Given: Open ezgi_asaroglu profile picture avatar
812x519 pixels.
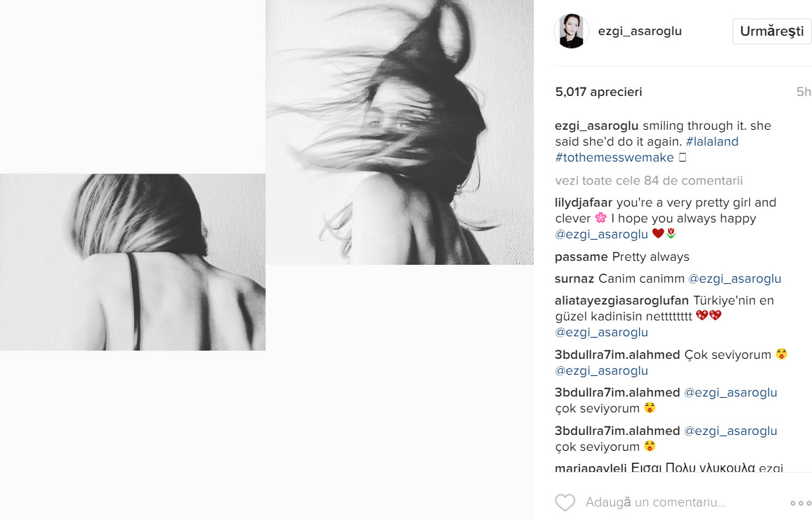Looking at the screenshot, I should click(x=572, y=31).
